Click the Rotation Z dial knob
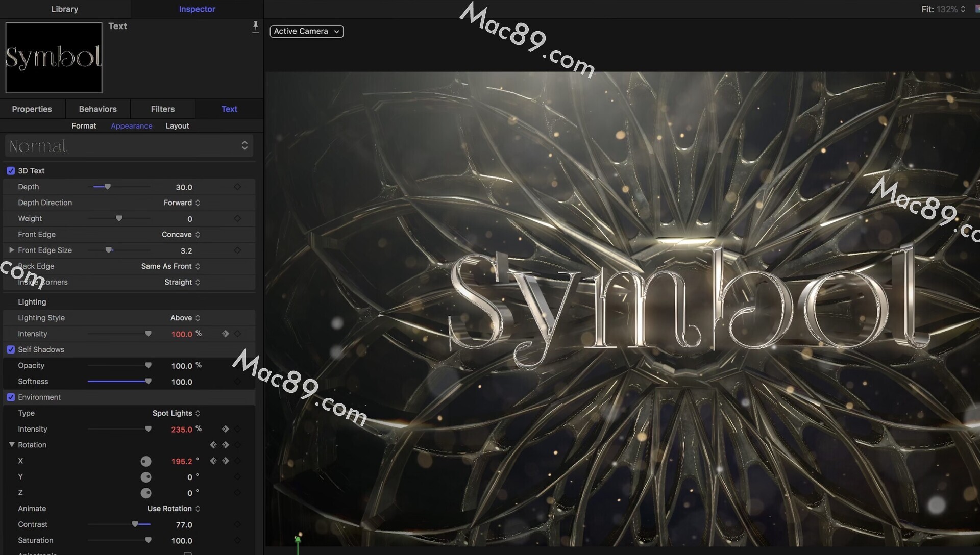Image resolution: width=980 pixels, height=555 pixels. pyautogui.click(x=146, y=493)
